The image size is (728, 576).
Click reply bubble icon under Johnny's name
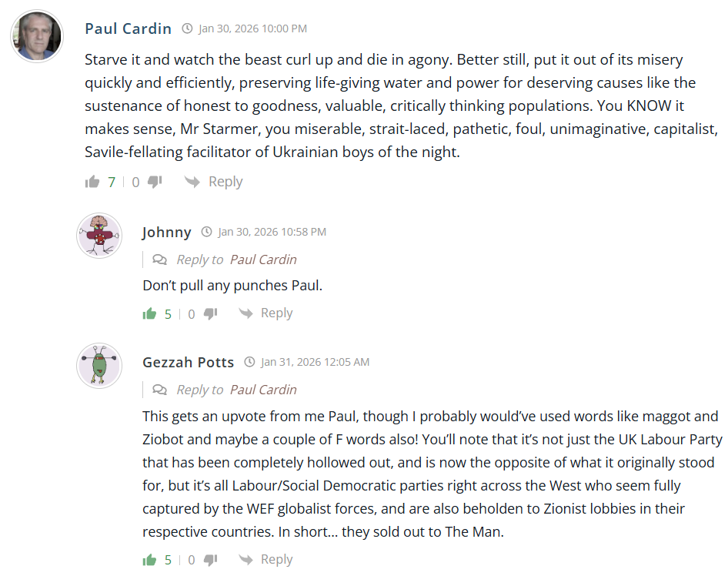click(x=159, y=260)
